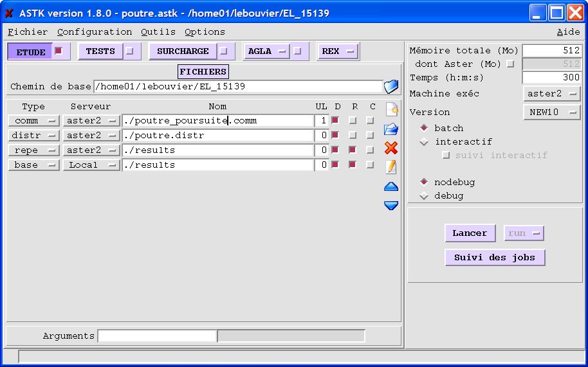Toggle the TESTS checkbox

[x=129, y=51]
